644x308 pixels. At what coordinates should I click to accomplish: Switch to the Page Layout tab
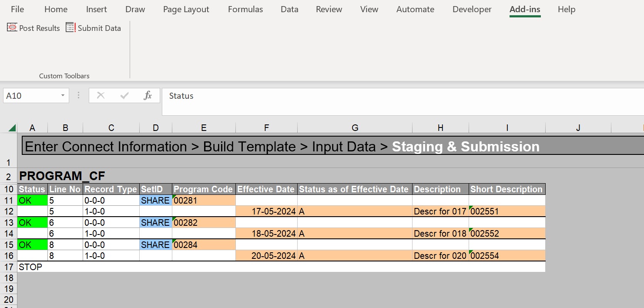click(186, 9)
